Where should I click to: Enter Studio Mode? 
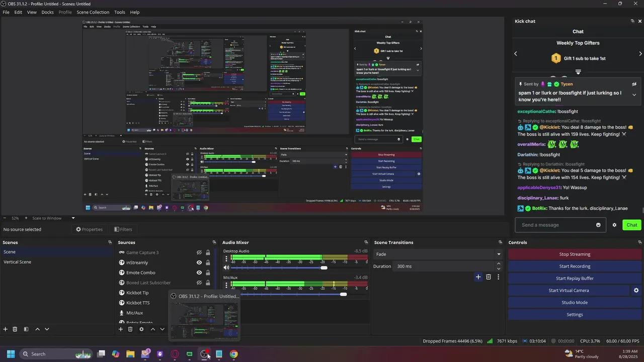[x=575, y=303]
